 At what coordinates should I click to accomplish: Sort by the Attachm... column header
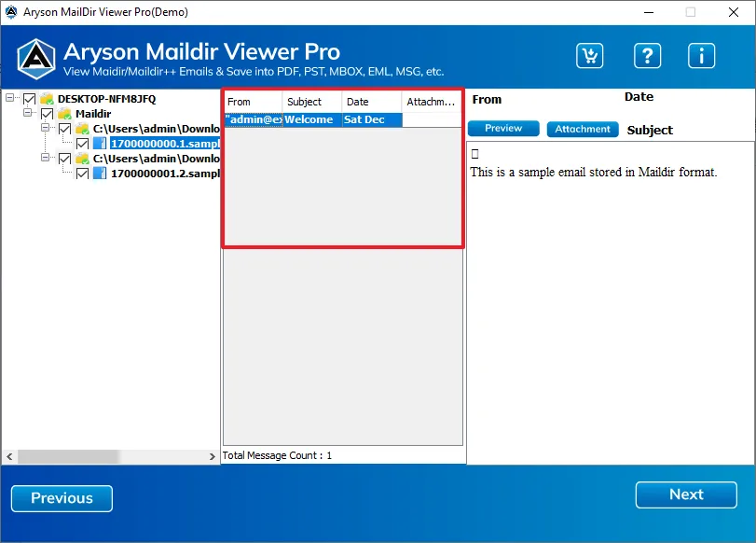pos(431,102)
